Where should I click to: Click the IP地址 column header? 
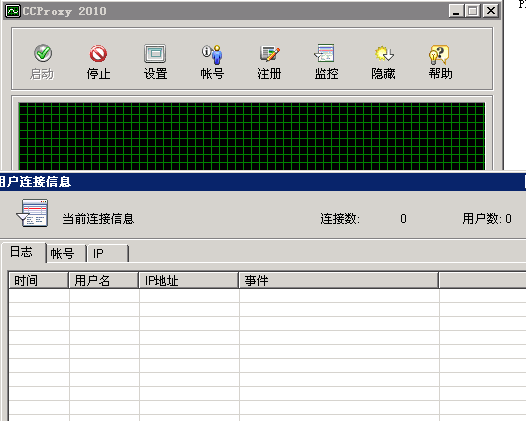[189, 280]
